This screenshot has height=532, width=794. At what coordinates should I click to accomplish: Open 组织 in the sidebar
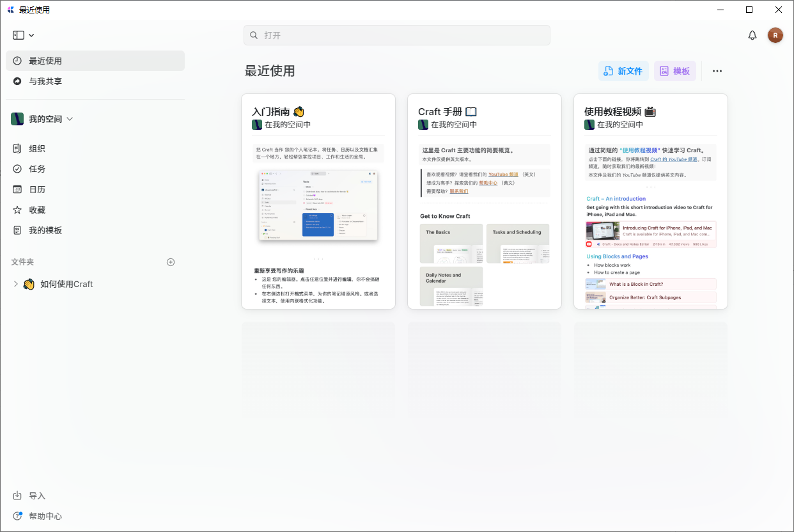coord(95,148)
